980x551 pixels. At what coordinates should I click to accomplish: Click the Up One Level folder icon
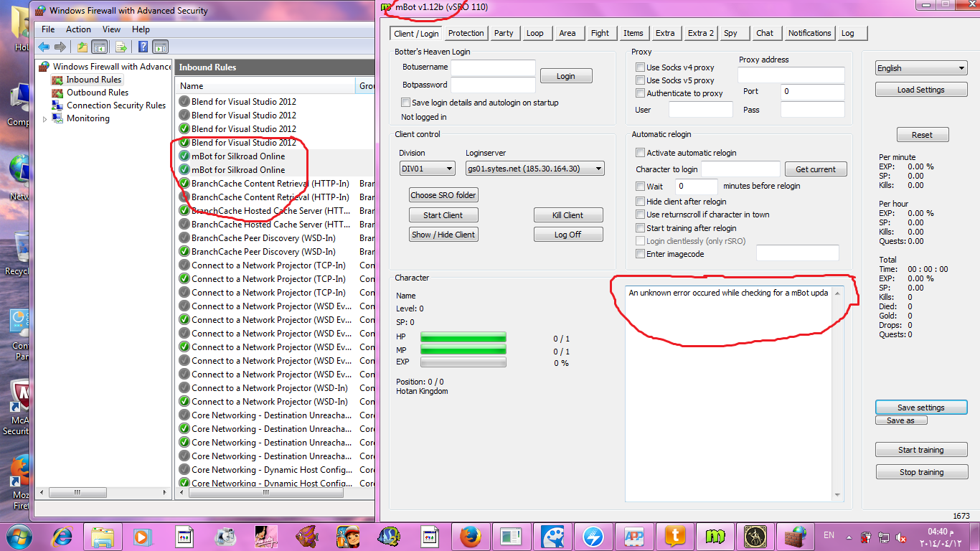pyautogui.click(x=82, y=47)
